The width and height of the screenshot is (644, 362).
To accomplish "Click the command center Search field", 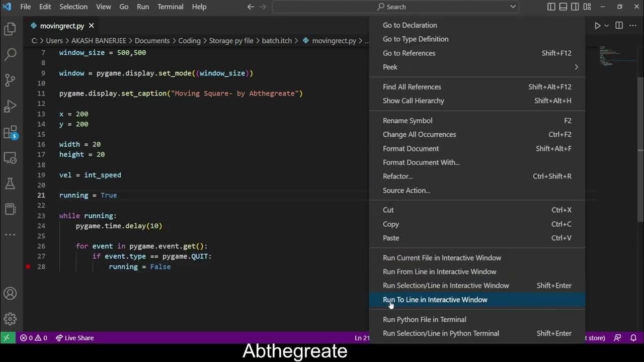I will pos(395,7).
